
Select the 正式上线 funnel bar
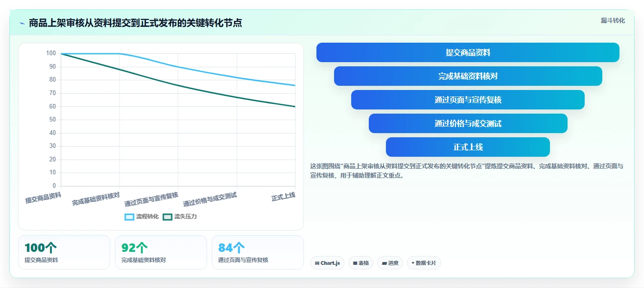click(x=468, y=147)
